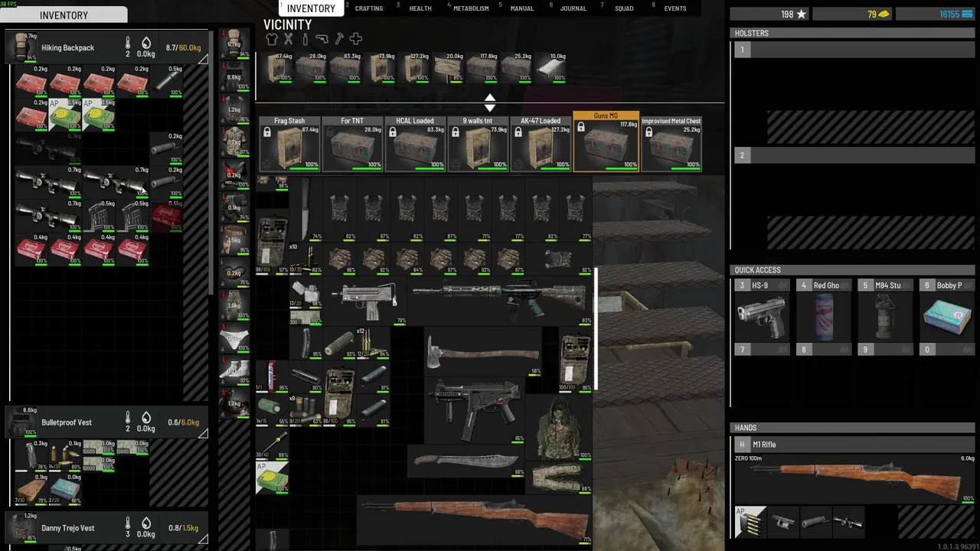The width and height of the screenshot is (980, 551).
Task: Click the Hiking Backpack header label
Action: tap(67, 47)
